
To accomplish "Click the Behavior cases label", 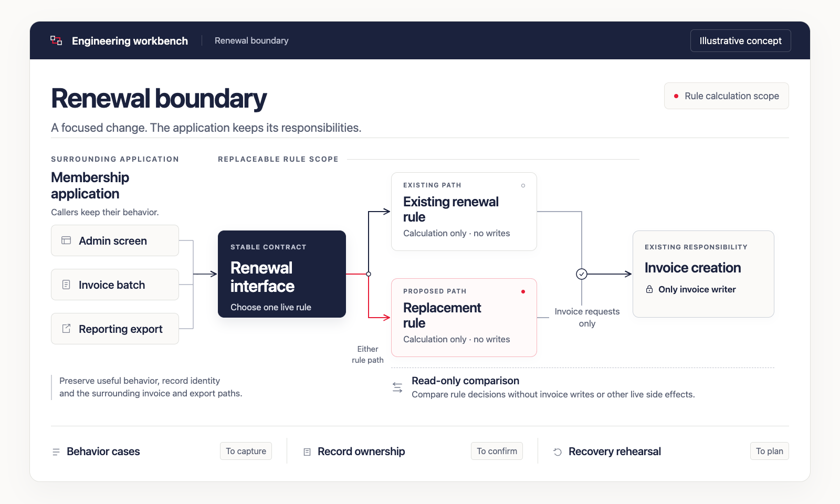I will [103, 451].
